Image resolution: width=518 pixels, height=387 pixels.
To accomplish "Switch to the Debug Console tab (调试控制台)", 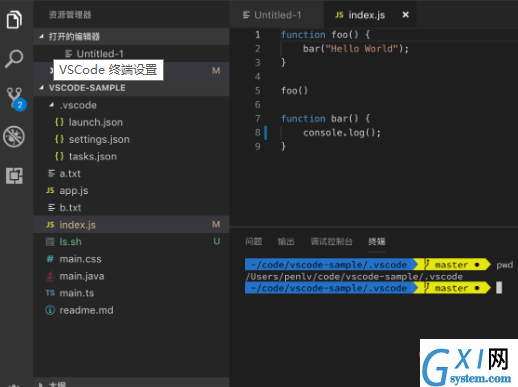I will point(331,241).
